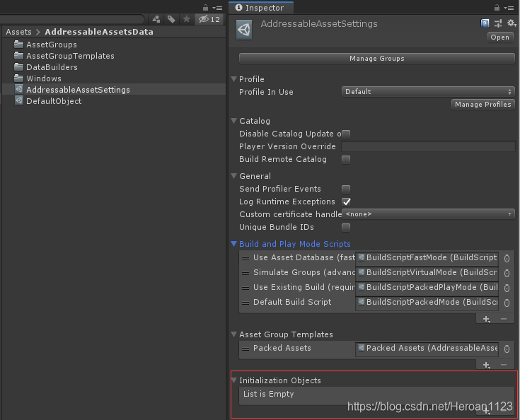
Task: Click the Windows folder icon
Action: pyautogui.click(x=19, y=78)
